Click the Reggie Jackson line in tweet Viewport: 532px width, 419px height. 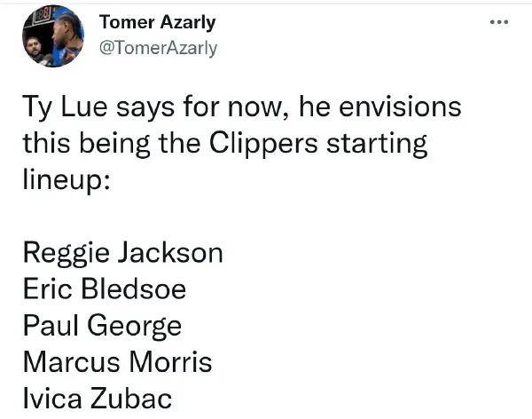click(123, 254)
